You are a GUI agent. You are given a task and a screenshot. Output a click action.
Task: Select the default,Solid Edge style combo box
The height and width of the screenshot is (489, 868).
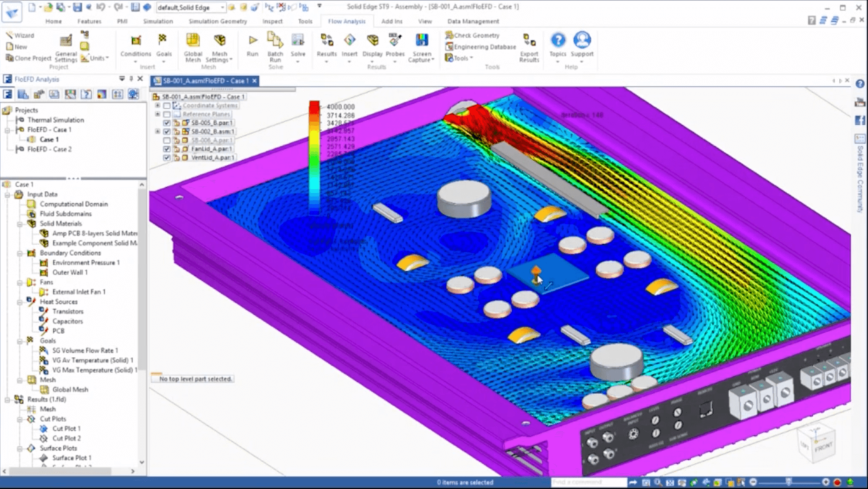190,7
